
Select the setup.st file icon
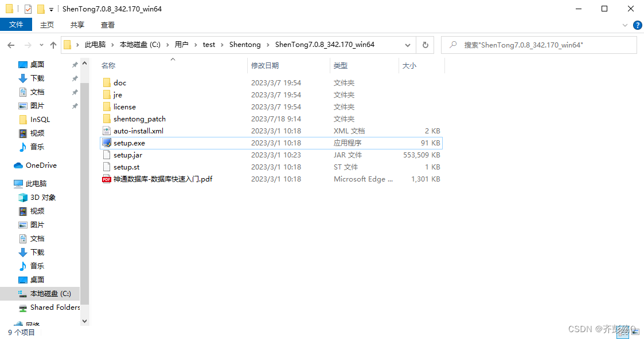(107, 167)
